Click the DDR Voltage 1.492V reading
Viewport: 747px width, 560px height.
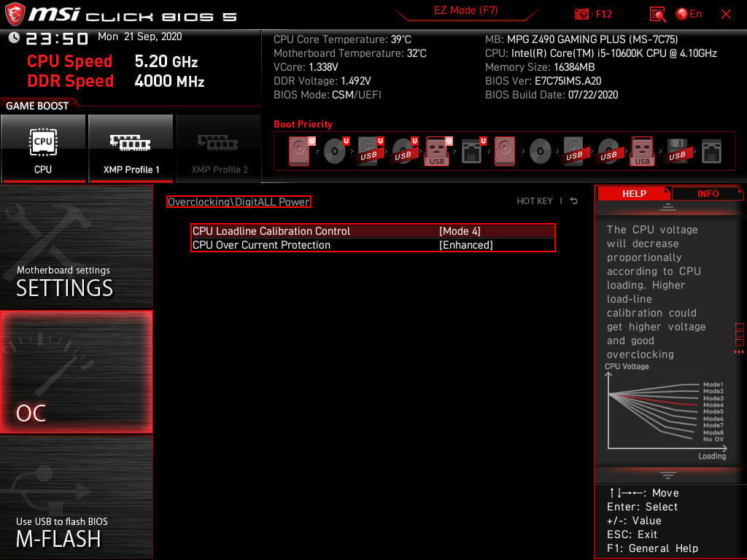[322, 81]
